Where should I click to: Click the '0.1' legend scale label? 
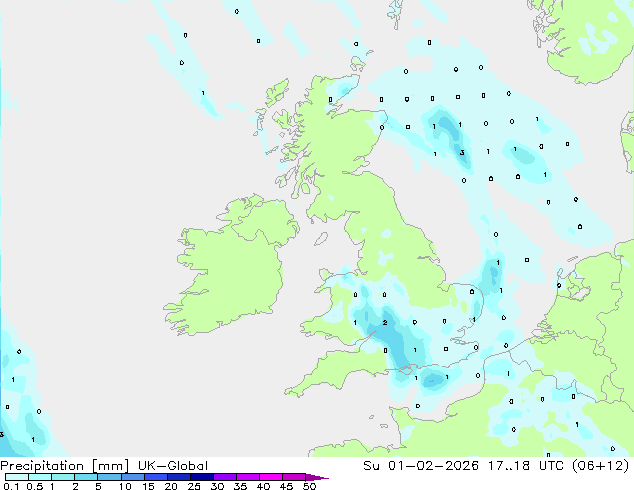(x=11, y=486)
